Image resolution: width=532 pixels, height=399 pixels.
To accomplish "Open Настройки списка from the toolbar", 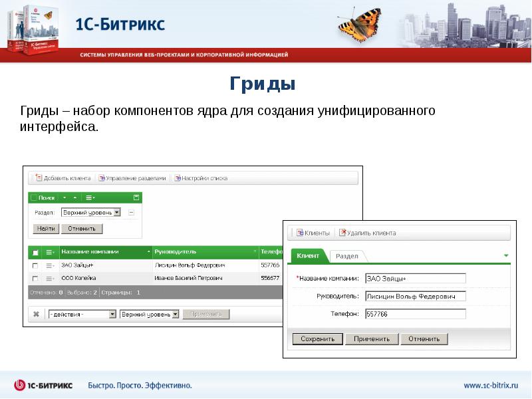I will coord(201,178).
